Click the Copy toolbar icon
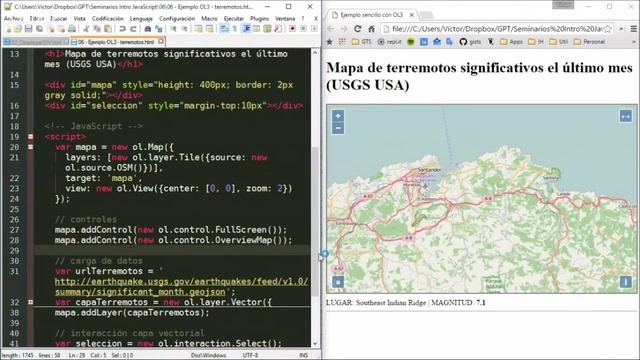 click(97, 29)
